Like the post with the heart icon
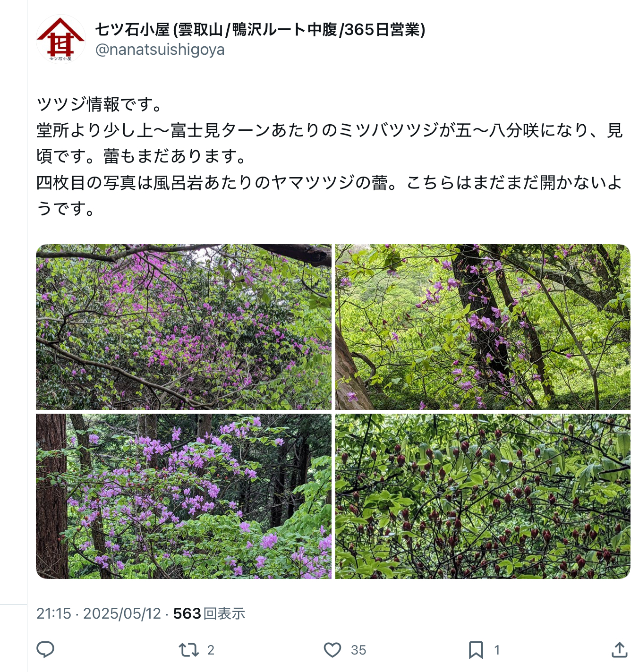Screen dimensions: 639x672 (x=332, y=650)
